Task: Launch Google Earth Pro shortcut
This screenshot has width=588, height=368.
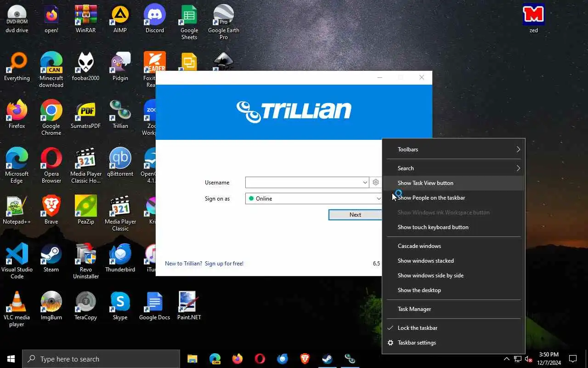Action: coord(224,22)
